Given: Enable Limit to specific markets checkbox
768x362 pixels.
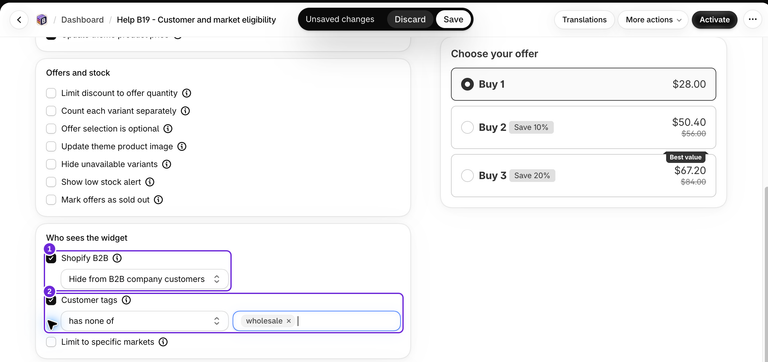Looking at the screenshot, I should [x=51, y=342].
